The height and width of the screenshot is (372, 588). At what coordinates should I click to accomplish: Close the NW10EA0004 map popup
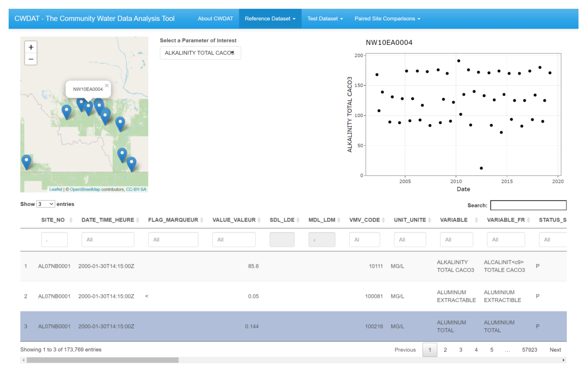tap(107, 86)
